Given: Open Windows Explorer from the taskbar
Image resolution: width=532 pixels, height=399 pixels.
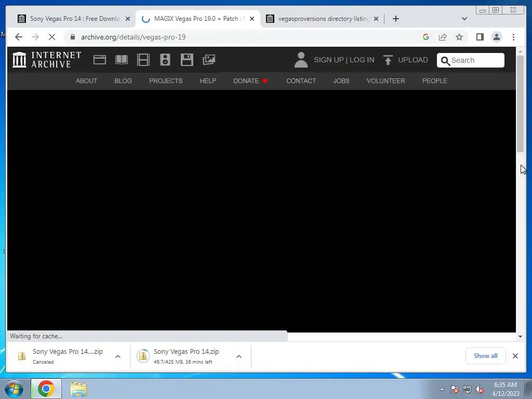Looking at the screenshot, I should click(x=78, y=389).
